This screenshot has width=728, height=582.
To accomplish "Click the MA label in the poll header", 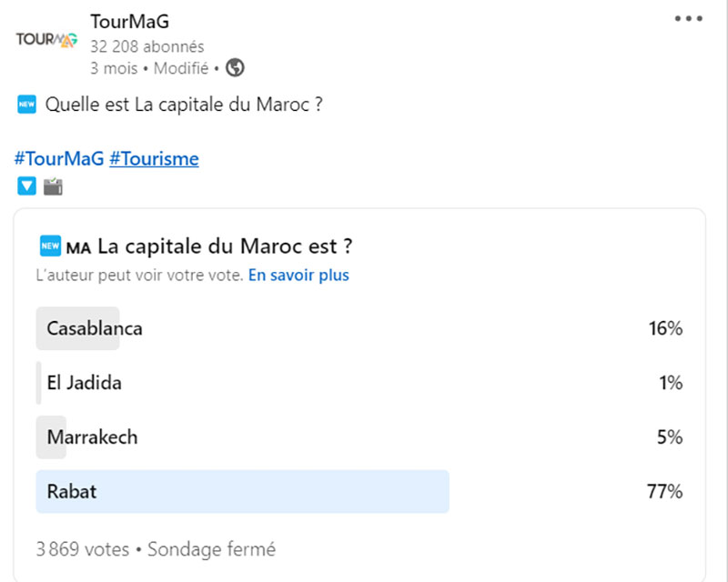I will (79, 246).
